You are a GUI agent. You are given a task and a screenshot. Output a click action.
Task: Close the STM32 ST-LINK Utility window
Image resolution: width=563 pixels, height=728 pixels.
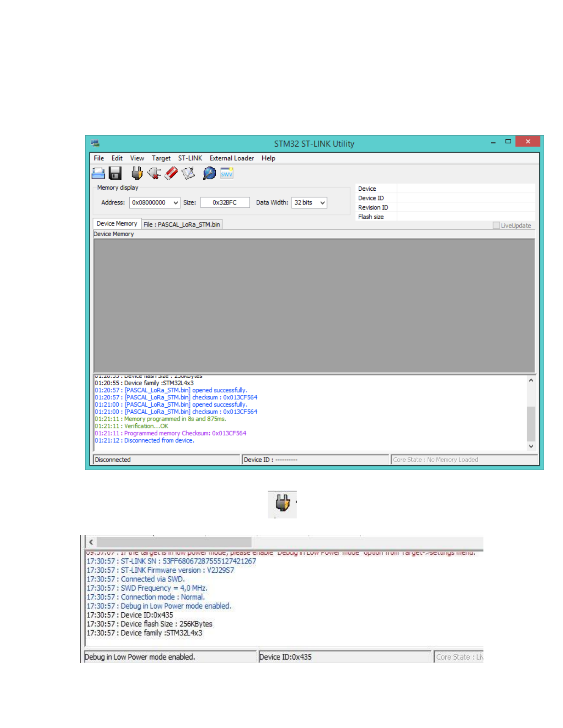pyautogui.click(x=528, y=142)
